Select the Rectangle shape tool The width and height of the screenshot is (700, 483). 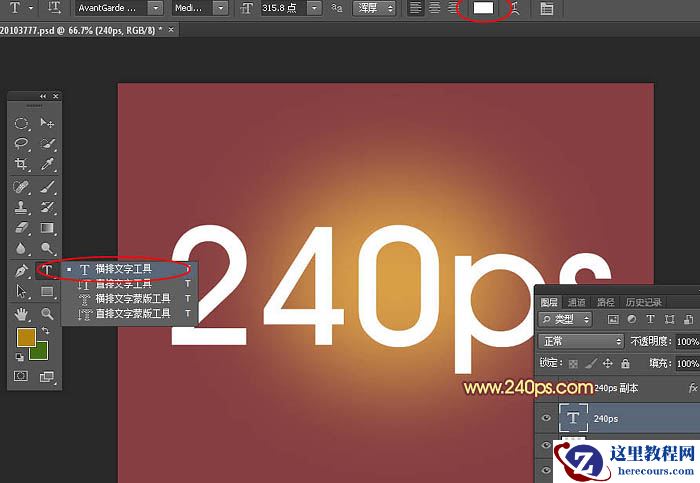[47, 291]
